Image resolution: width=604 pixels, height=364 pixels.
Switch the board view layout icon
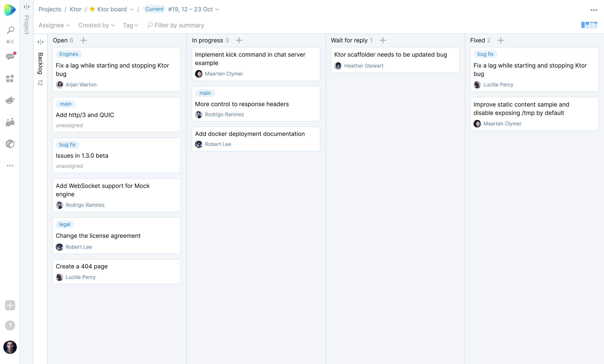pyautogui.click(x=589, y=25)
